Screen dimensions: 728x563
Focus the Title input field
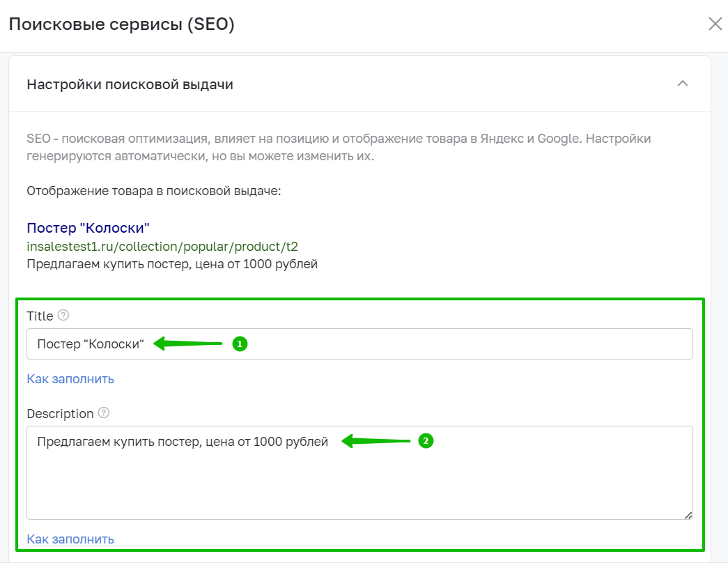point(359,344)
